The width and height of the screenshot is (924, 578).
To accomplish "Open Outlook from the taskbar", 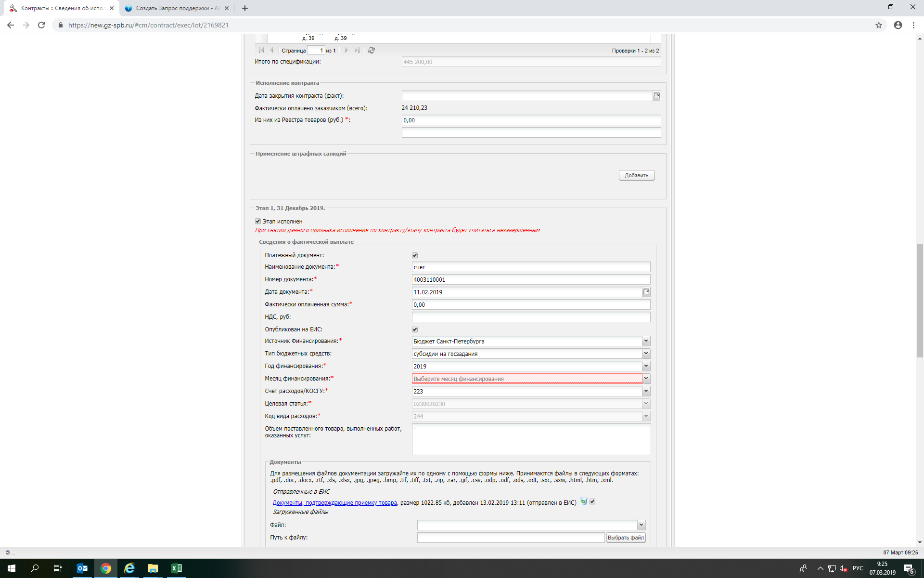I will pos(82,568).
